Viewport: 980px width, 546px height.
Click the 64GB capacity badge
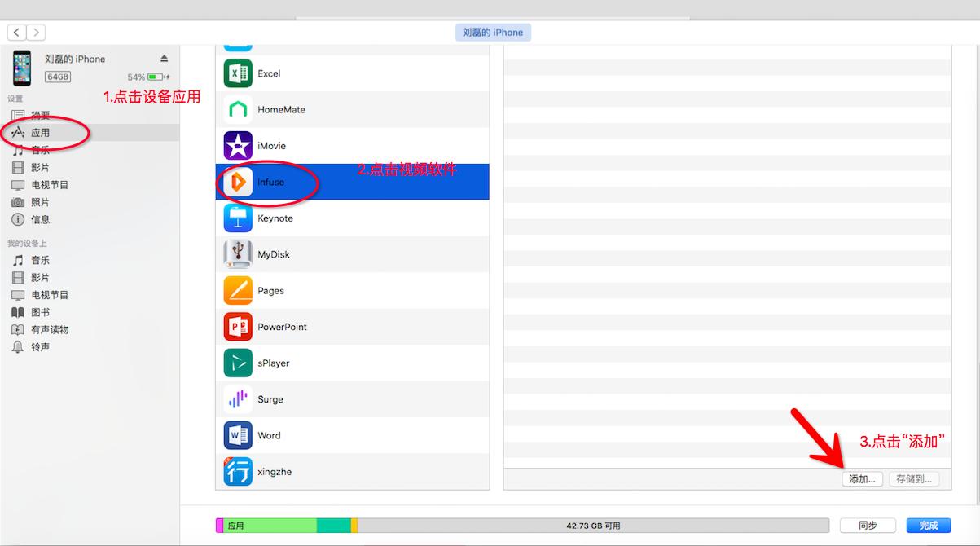click(x=58, y=77)
